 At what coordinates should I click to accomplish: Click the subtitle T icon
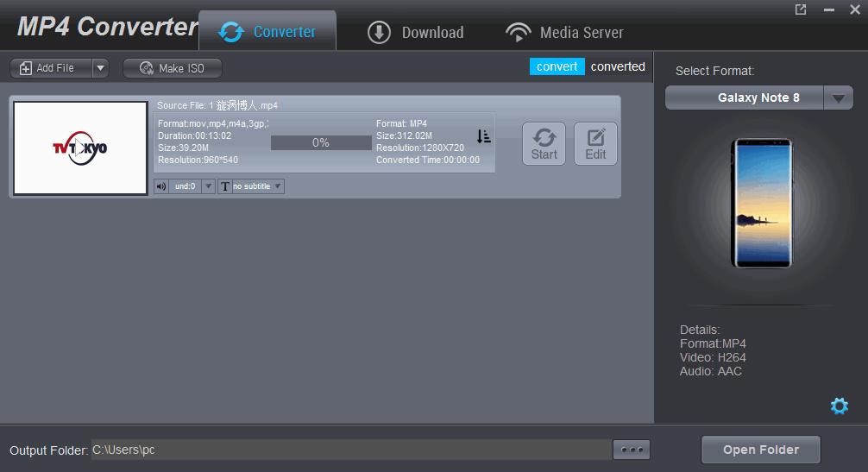click(224, 186)
